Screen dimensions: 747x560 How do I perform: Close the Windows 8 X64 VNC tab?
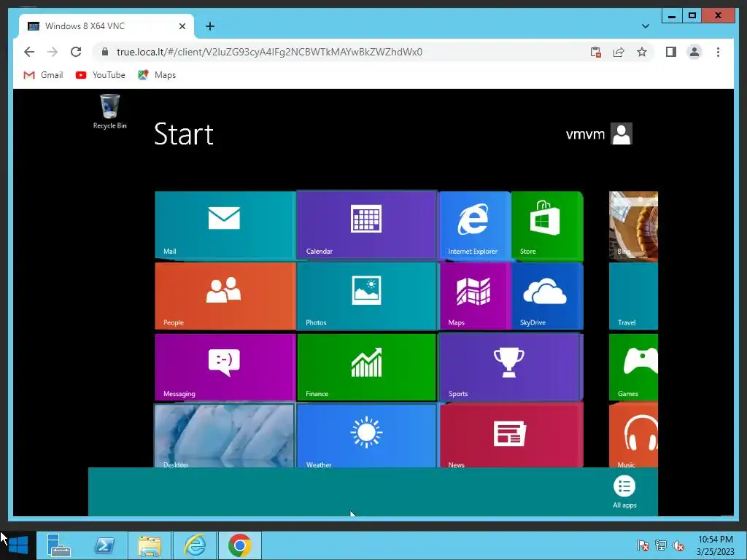coord(182,26)
